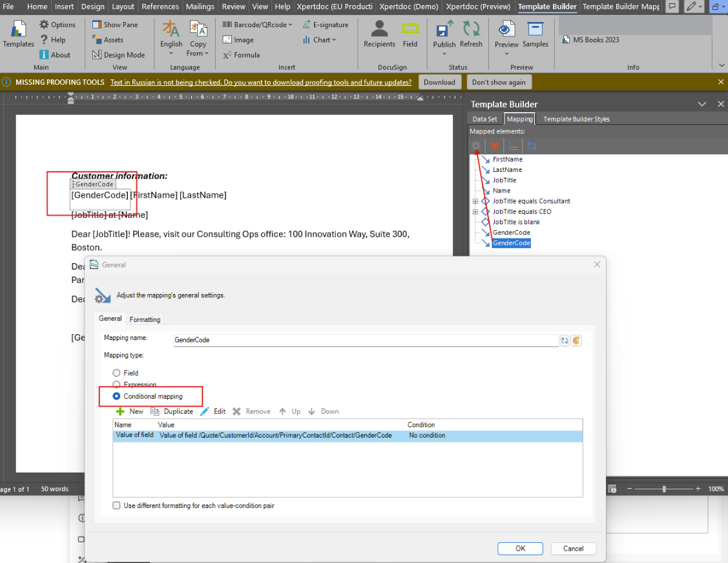Select the Expression radio button
728x563 pixels.
116,384
